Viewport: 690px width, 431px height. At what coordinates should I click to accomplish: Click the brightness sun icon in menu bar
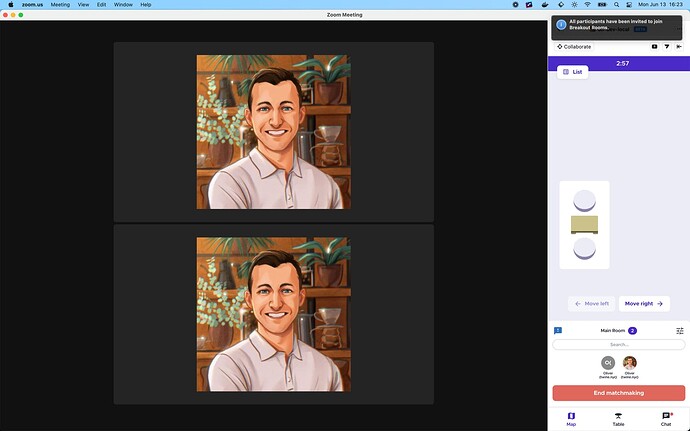pyautogui.click(x=574, y=4)
